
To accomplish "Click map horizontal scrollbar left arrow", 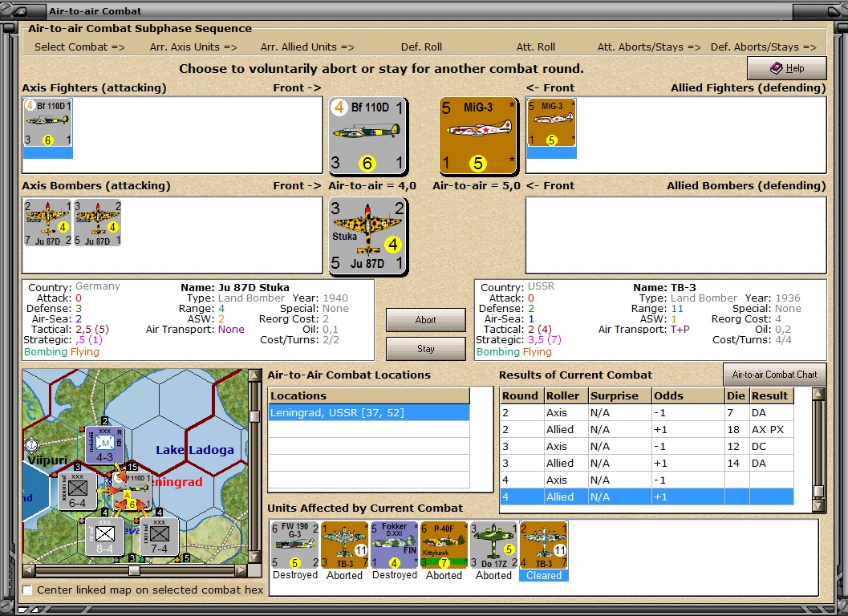I will pos(29,570).
